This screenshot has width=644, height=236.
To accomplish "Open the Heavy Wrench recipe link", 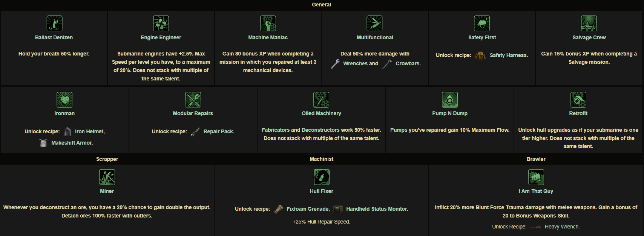I will click(562, 227).
